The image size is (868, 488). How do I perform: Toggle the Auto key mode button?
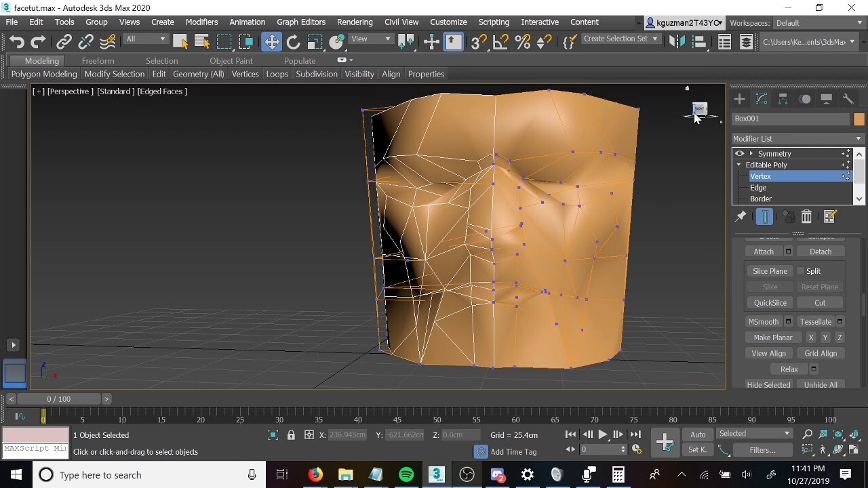tap(698, 434)
